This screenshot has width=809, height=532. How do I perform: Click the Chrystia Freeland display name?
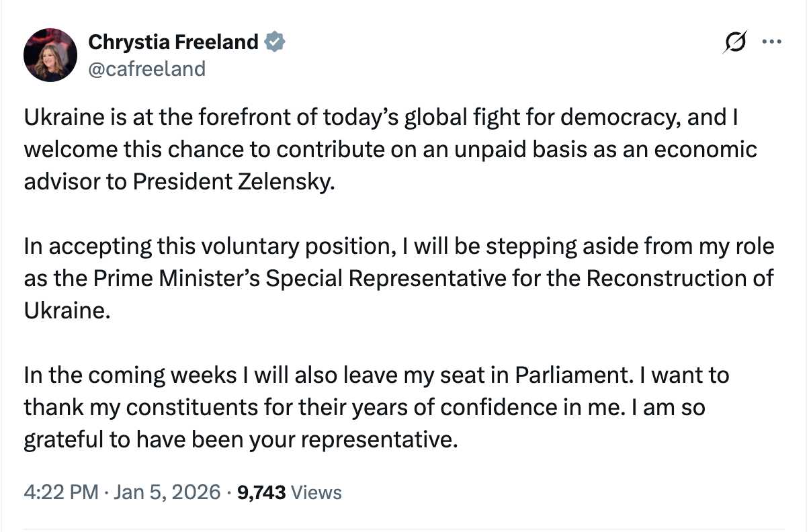[173, 42]
